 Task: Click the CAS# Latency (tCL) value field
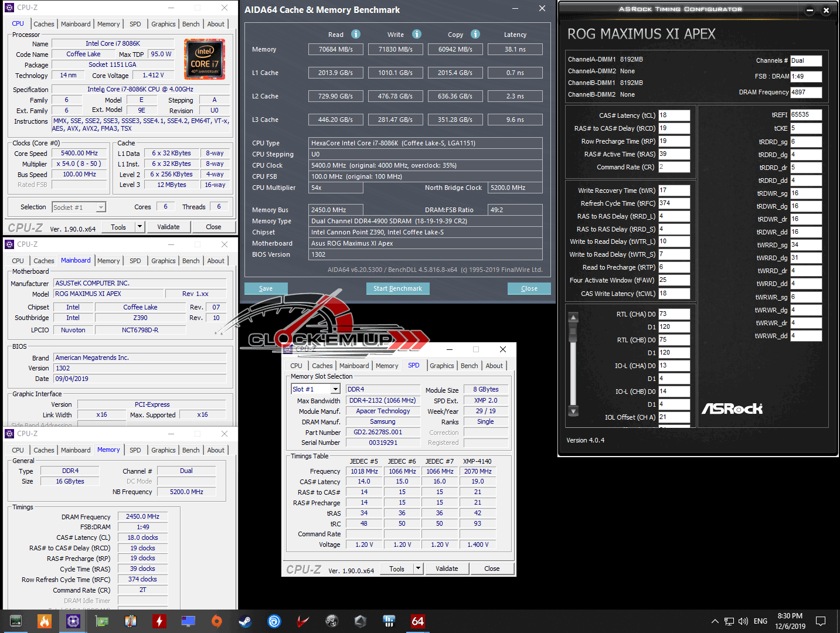[674, 115]
